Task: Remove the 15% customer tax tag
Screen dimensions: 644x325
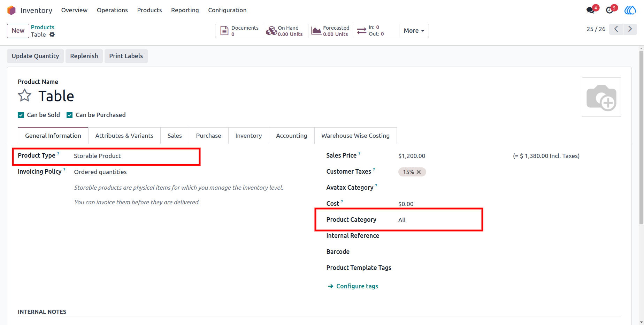Action: coord(419,172)
